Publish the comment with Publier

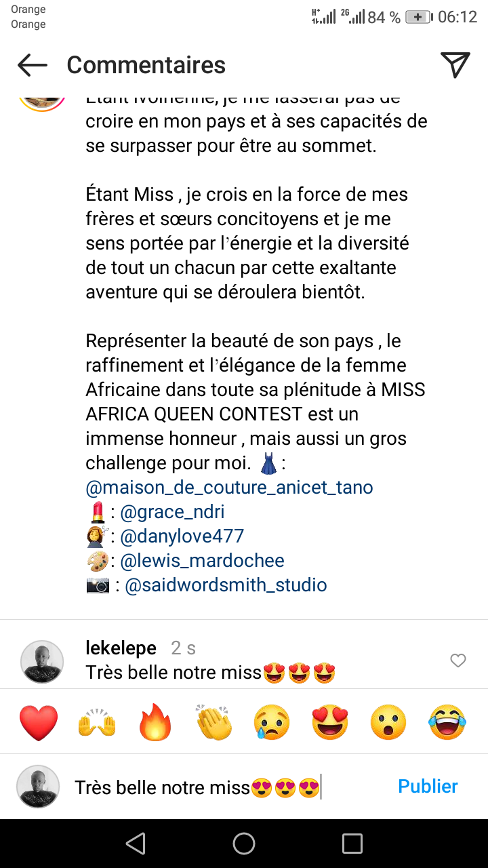click(x=428, y=787)
